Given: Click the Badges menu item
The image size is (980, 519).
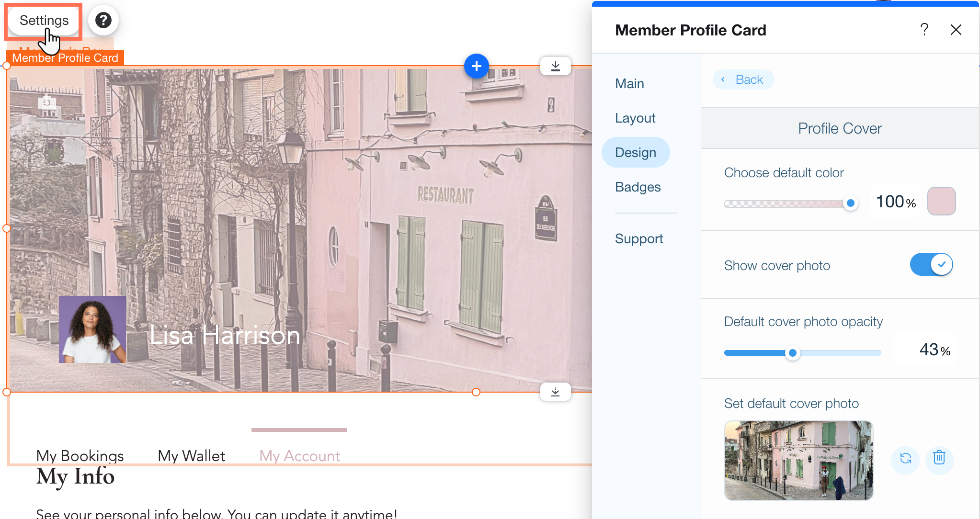Looking at the screenshot, I should coord(638,187).
